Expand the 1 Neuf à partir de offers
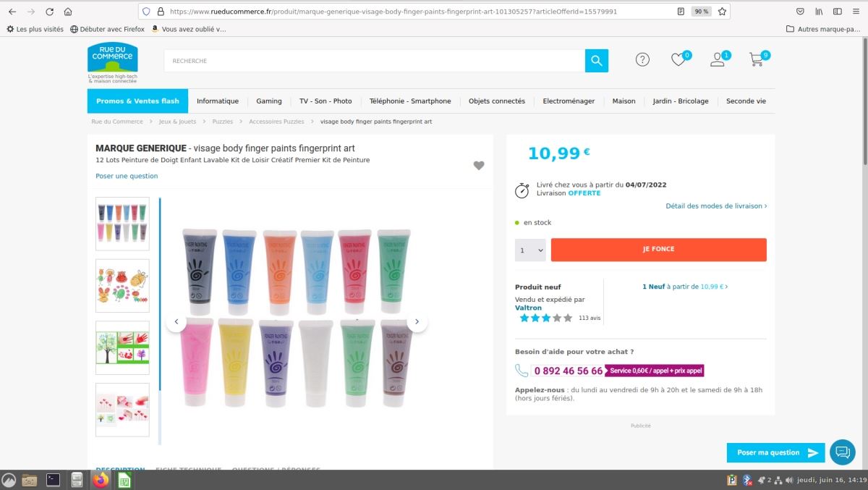868x490 pixels. [x=685, y=287]
